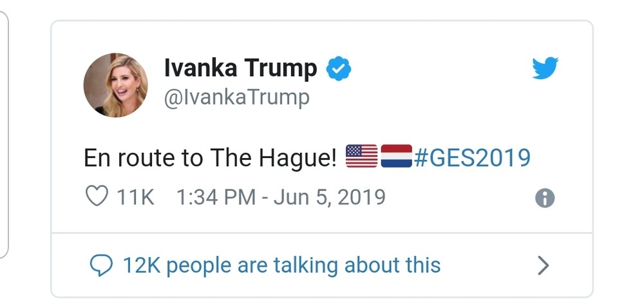Click the 11K likes count
Screen dimensions: 644x303
135,197
